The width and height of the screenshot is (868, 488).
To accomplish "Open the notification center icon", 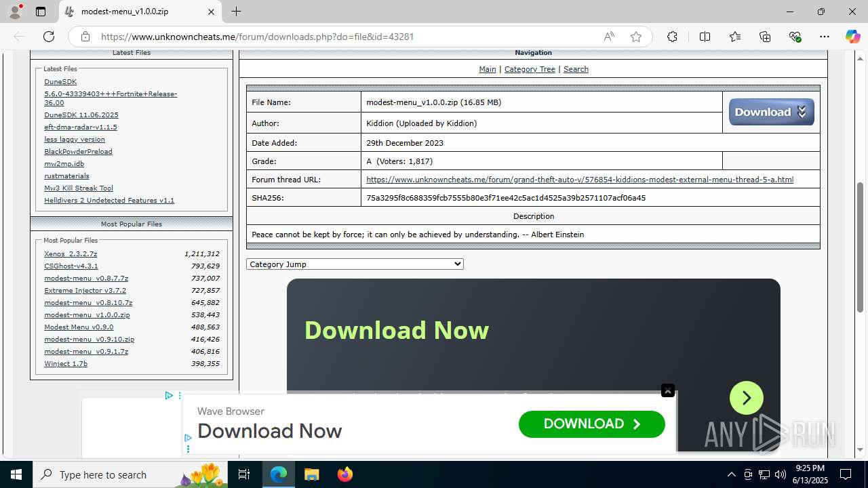I will coord(846,474).
